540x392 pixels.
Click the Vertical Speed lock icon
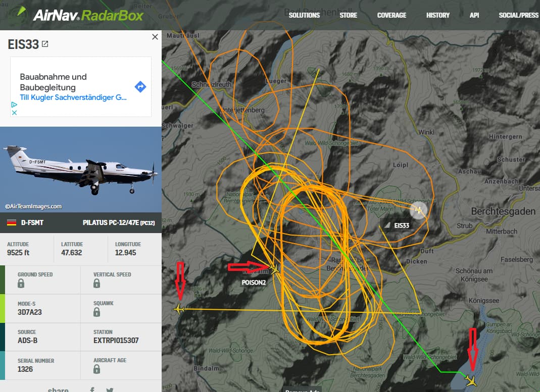point(97,284)
